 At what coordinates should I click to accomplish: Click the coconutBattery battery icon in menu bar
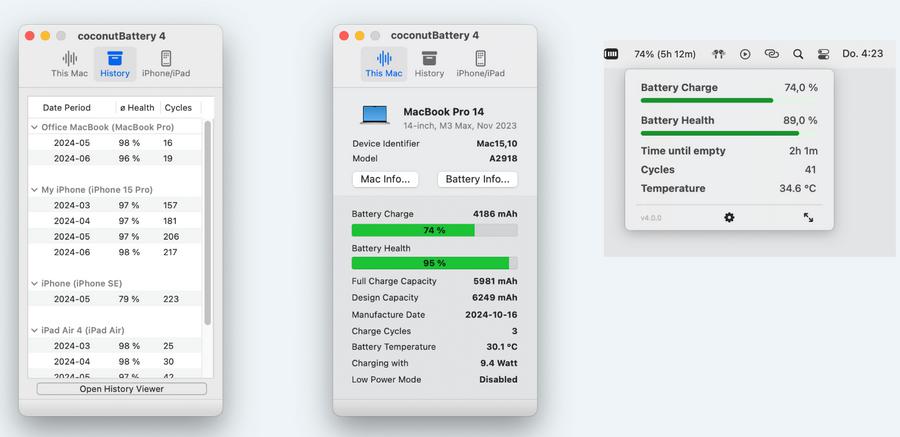(611, 54)
